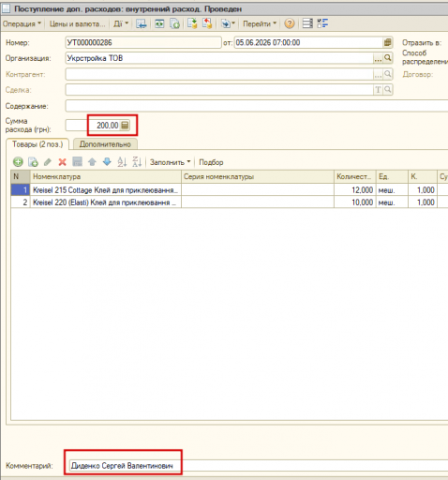448x480 pixels.
Task: Copy row icon in table toolbar
Action: point(33,162)
